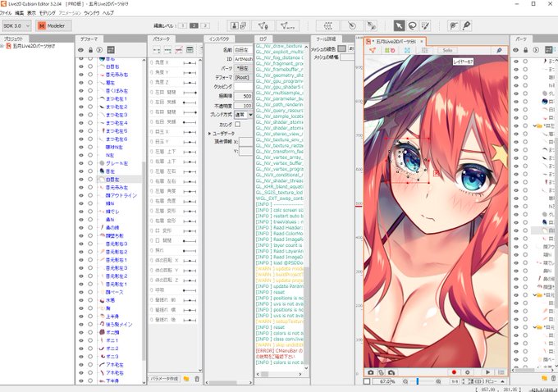Set edit level to 3
The image size is (558, 392).
[x=205, y=25]
